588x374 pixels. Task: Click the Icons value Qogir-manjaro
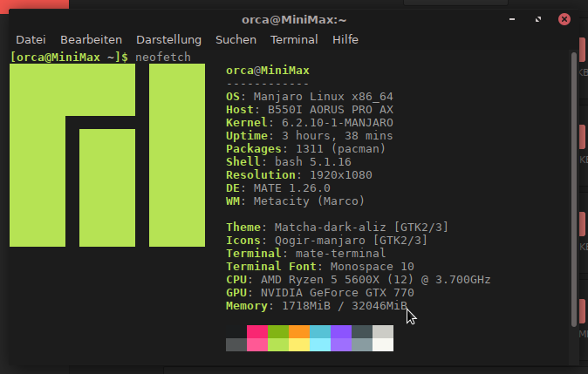click(320, 241)
